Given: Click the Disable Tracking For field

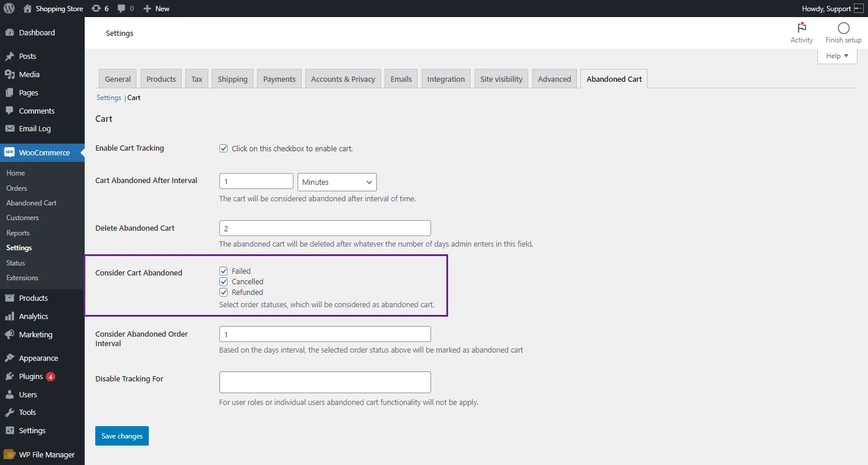Looking at the screenshot, I should pyautogui.click(x=325, y=382).
